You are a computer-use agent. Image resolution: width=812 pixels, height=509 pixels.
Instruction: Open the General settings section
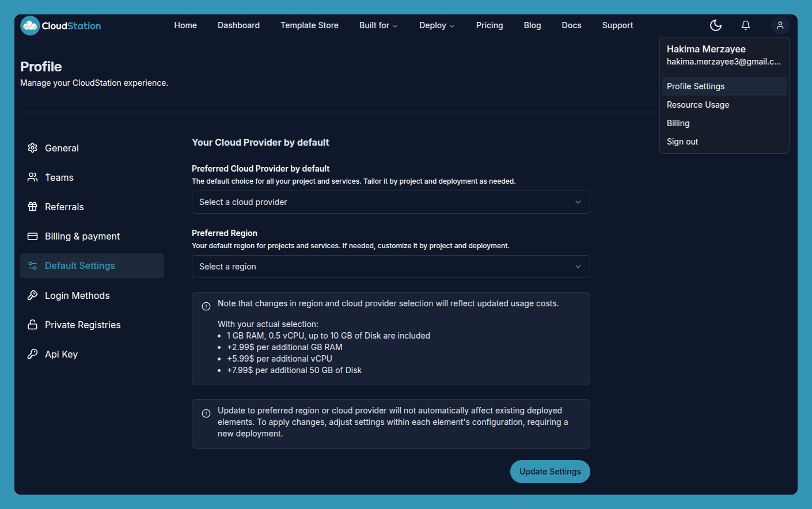[92, 148]
